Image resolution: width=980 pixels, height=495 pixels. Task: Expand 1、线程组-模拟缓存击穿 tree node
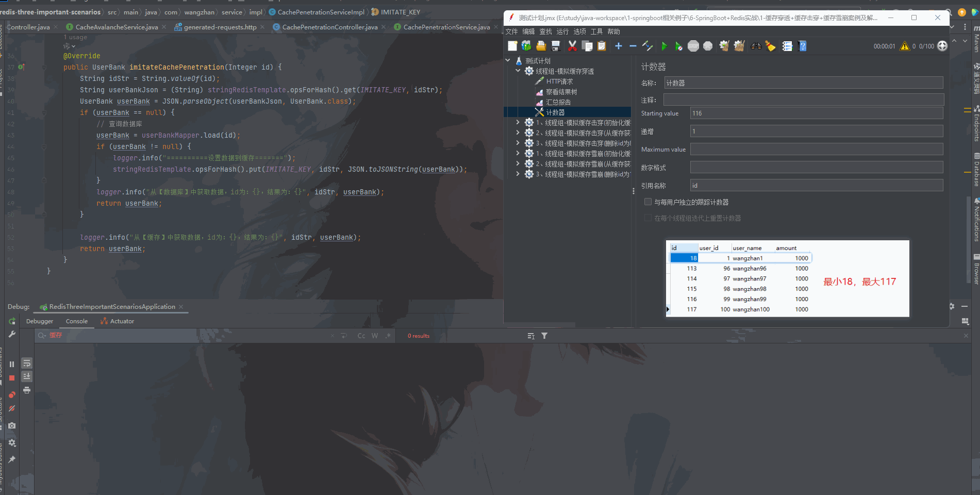click(518, 122)
